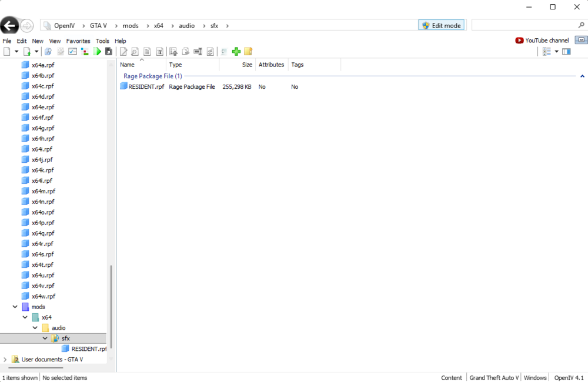Collapse the sfx tree node
Image resolution: width=588 pixels, height=382 pixels.
pos(45,338)
